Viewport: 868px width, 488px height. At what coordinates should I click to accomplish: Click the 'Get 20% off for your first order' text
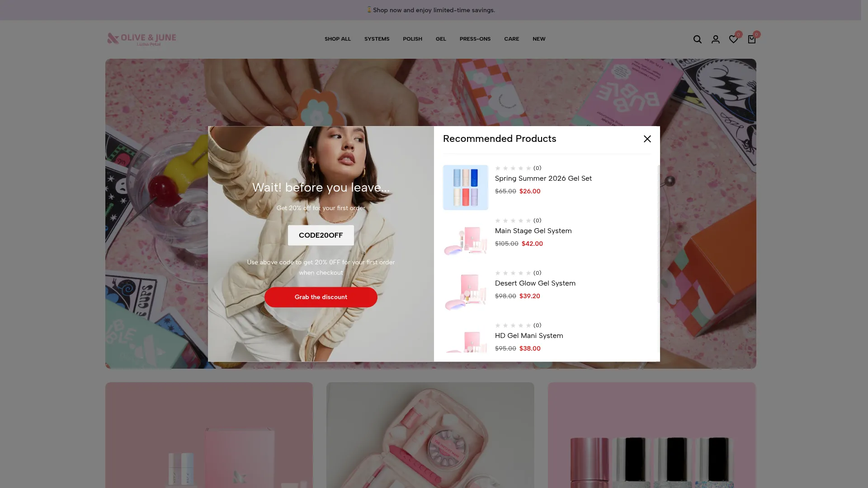321,208
